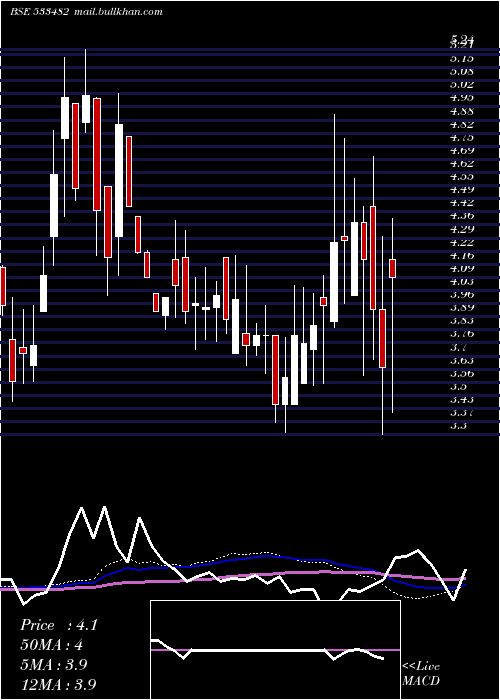This screenshot has width=500, height=700.
Task: Click the 4.03 price axis label
Action: [462, 282]
